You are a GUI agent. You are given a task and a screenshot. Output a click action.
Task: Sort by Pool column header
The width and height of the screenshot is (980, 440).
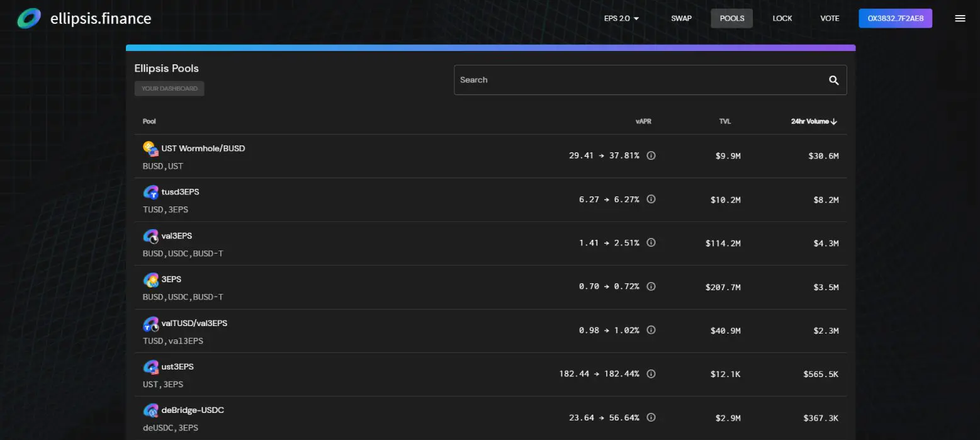[149, 121]
